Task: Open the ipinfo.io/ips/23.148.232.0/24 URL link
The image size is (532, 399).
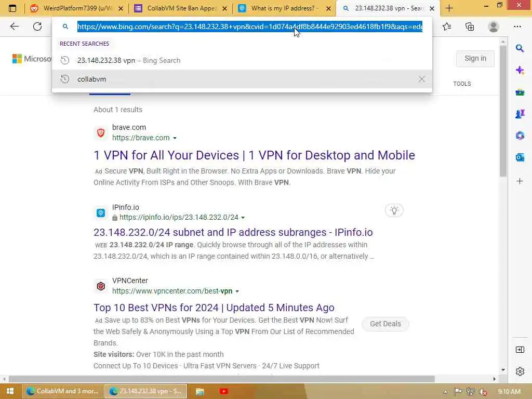Action: coord(179,217)
